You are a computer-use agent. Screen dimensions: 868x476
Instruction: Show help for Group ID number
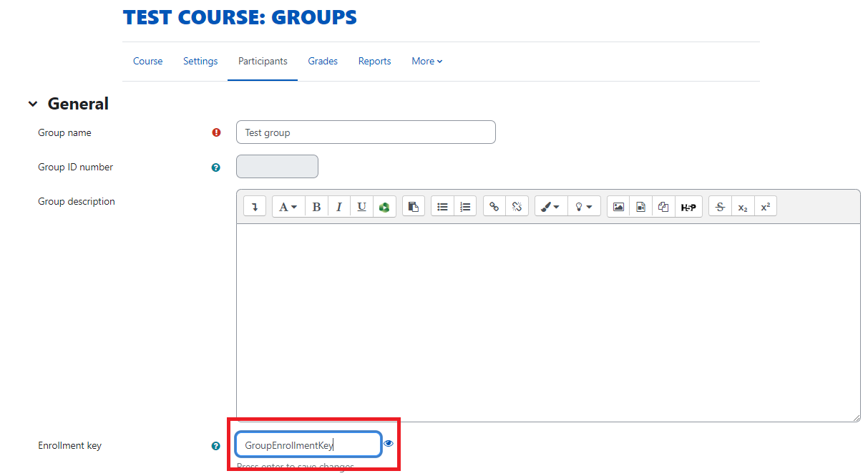[x=215, y=167]
